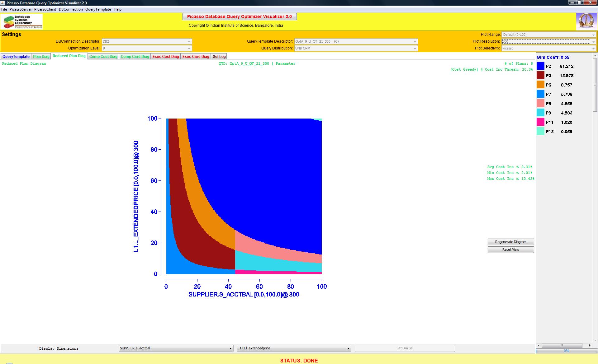This screenshot has width=598, height=364.
Task: Click the Database Systems Laboratory logo
Action: pyautogui.click(x=22, y=22)
